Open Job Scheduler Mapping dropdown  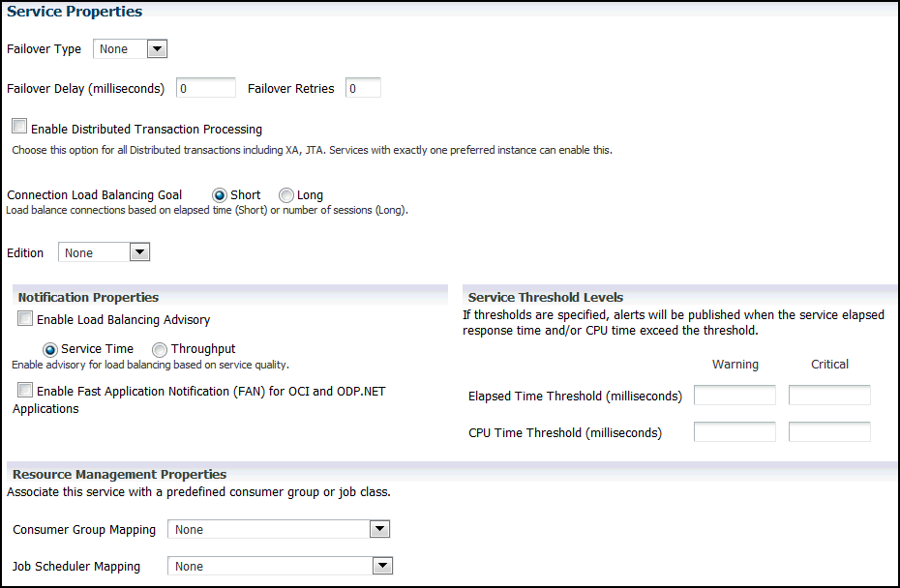(280, 566)
